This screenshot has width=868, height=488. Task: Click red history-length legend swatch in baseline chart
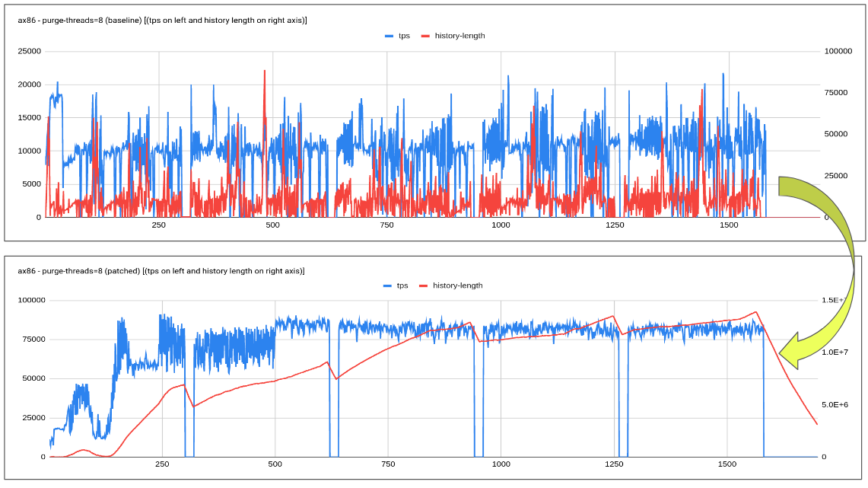click(x=425, y=36)
